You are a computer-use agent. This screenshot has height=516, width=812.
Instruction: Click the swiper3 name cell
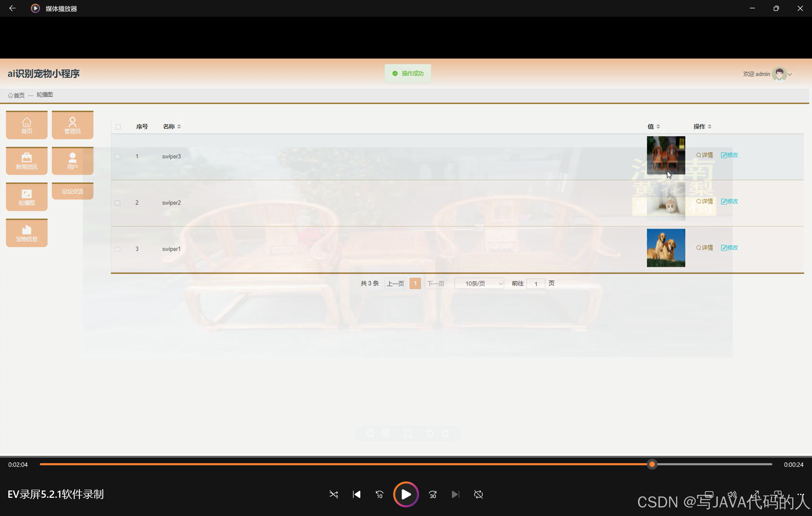pos(171,156)
